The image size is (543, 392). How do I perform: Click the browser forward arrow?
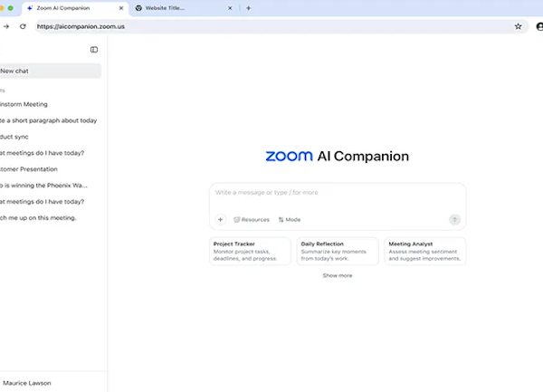6,26
